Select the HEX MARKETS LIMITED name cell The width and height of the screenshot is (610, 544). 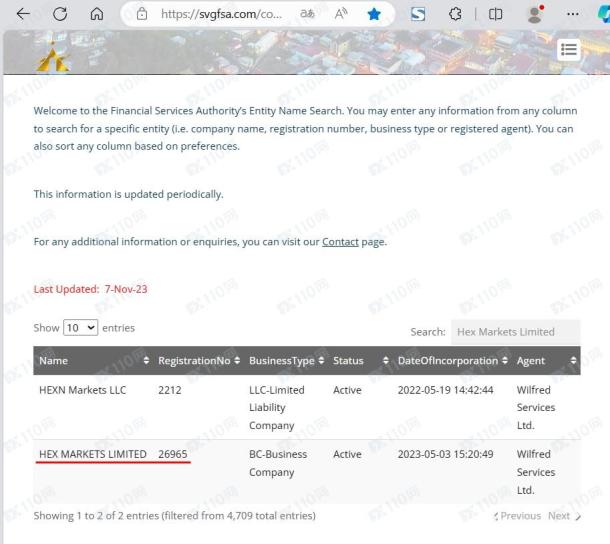93,454
